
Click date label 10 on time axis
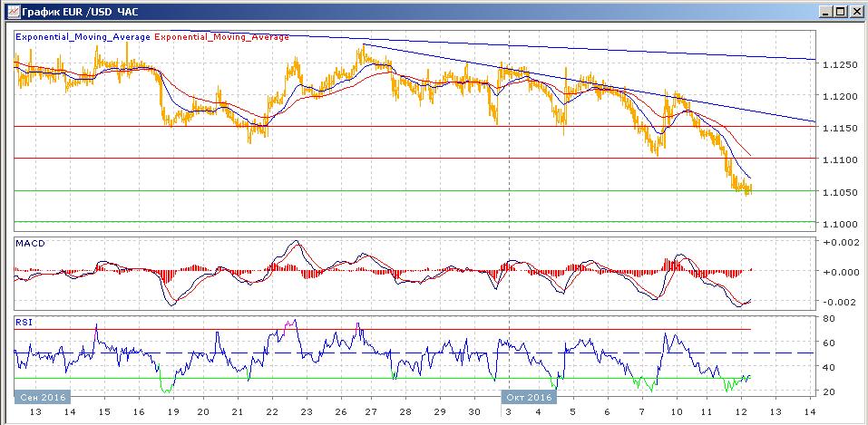(676, 412)
